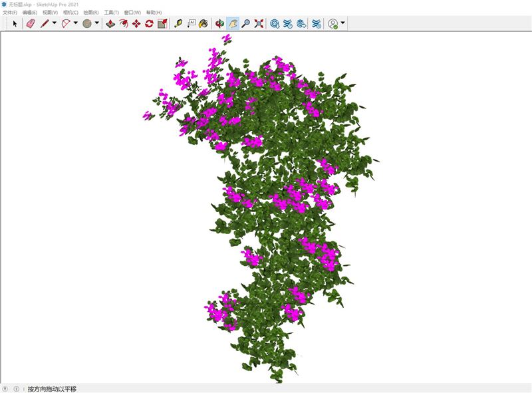Activate the Move tool
This screenshot has width=532, height=393.
click(x=136, y=24)
